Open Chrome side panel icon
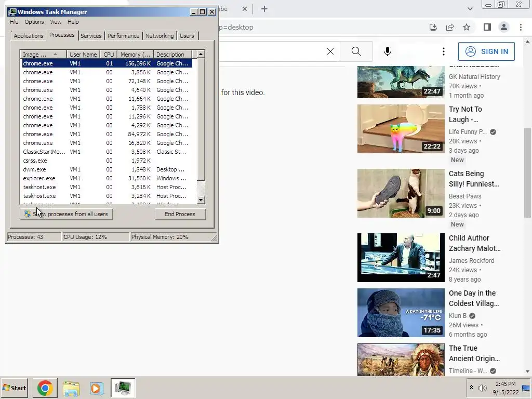 pos(487,27)
